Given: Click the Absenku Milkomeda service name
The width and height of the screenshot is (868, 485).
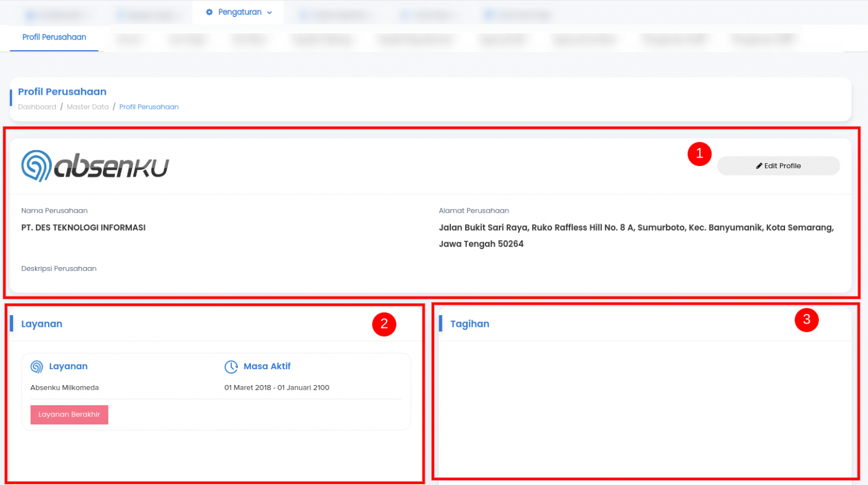Looking at the screenshot, I should point(64,388).
